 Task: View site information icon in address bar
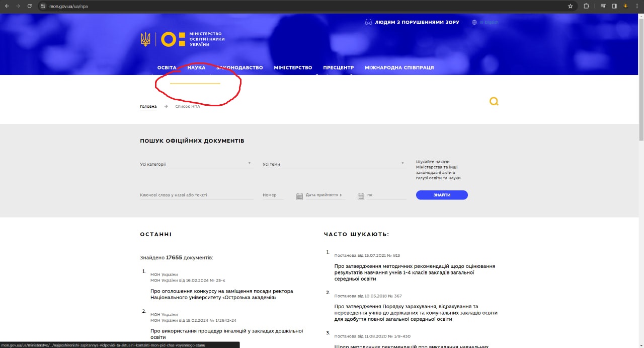point(43,6)
